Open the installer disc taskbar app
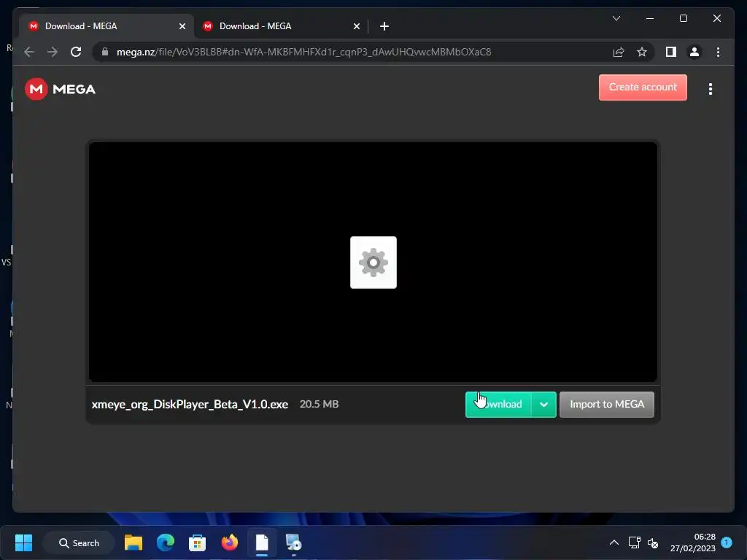 click(293, 542)
